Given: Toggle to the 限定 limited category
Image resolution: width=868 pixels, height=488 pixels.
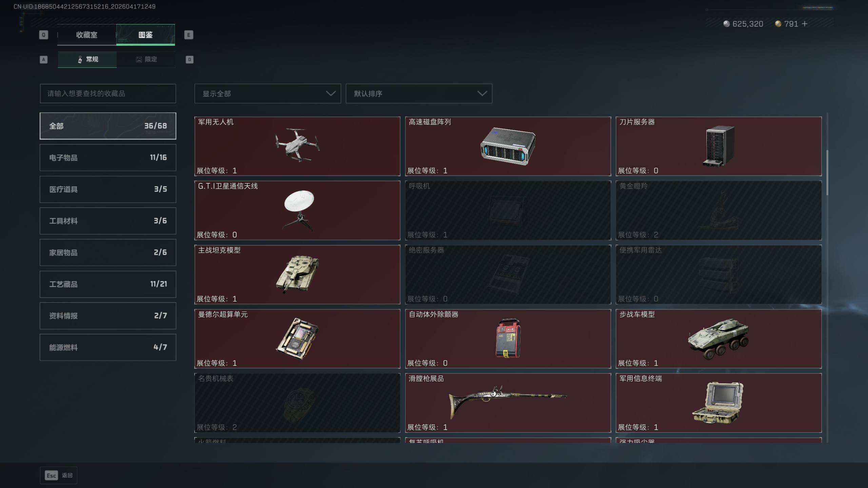Looking at the screenshot, I should [x=146, y=60].
